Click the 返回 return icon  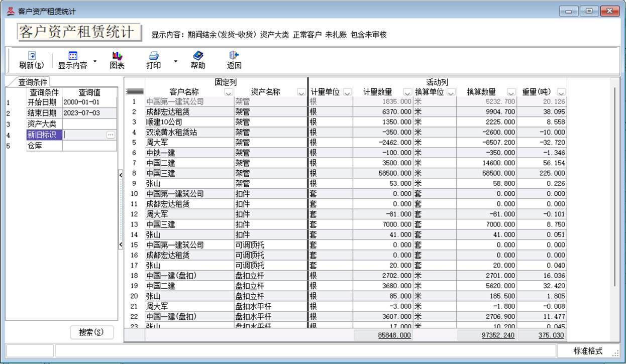(x=234, y=56)
